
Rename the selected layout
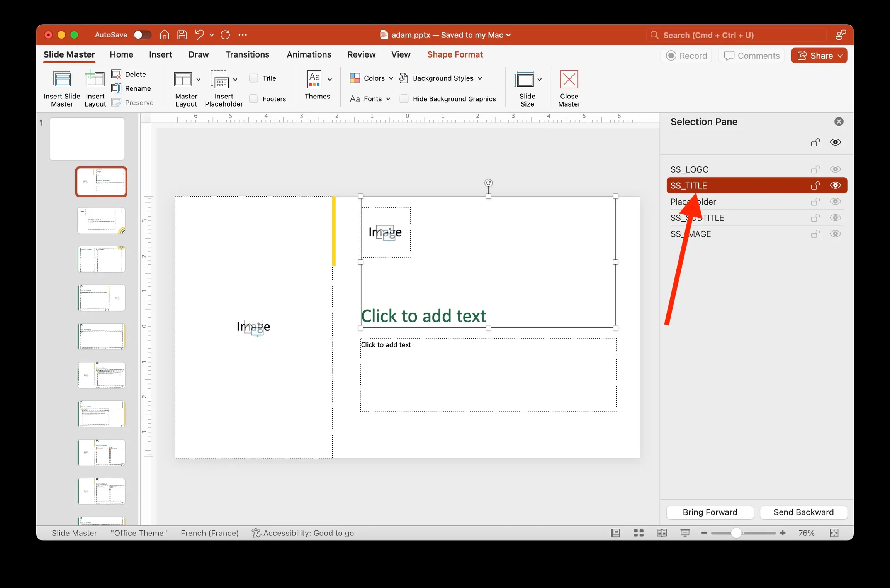(131, 88)
